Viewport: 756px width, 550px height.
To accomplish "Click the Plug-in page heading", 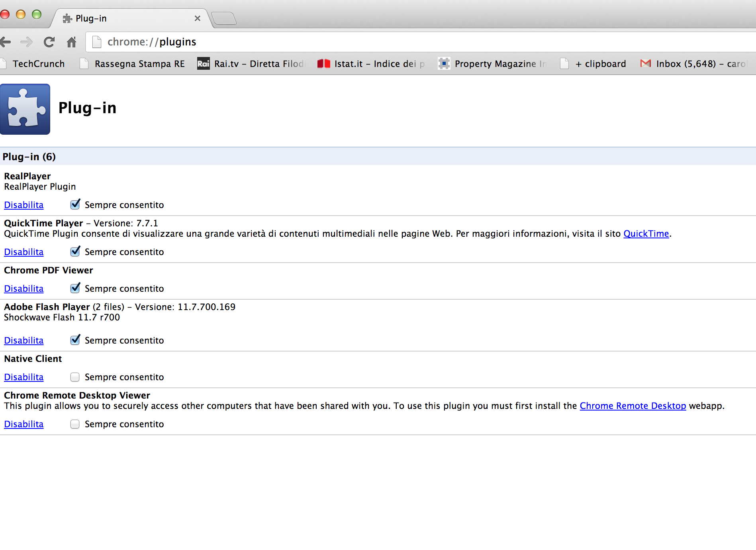I will point(87,108).
